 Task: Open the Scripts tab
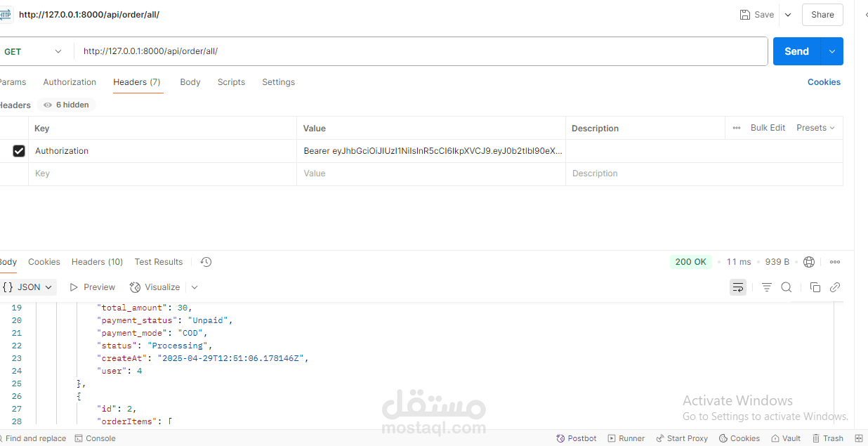(231, 82)
